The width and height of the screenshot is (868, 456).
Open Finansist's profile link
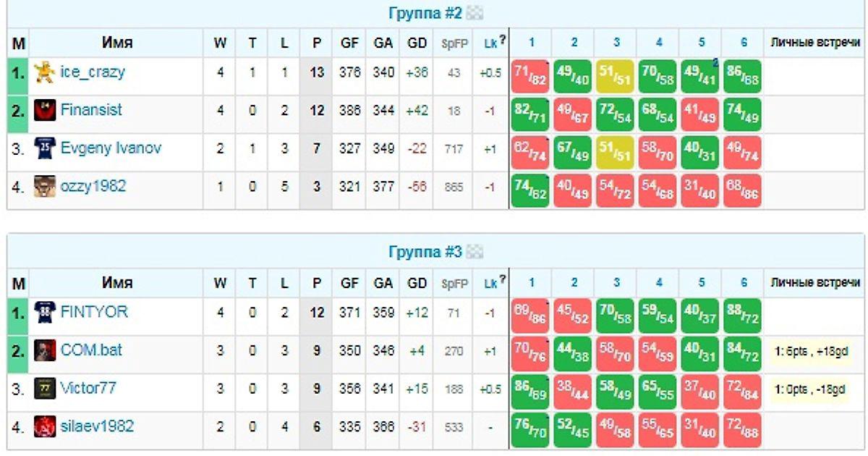click(x=91, y=111)
